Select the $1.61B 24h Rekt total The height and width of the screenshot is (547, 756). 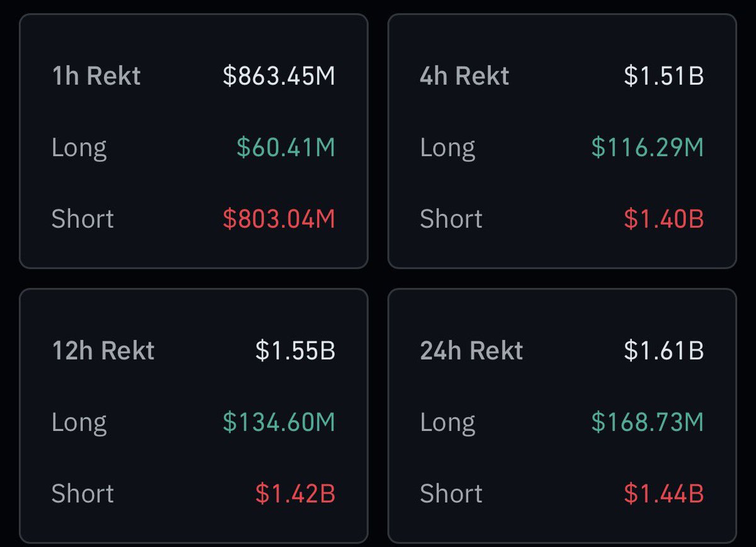(x=664, y=351)
